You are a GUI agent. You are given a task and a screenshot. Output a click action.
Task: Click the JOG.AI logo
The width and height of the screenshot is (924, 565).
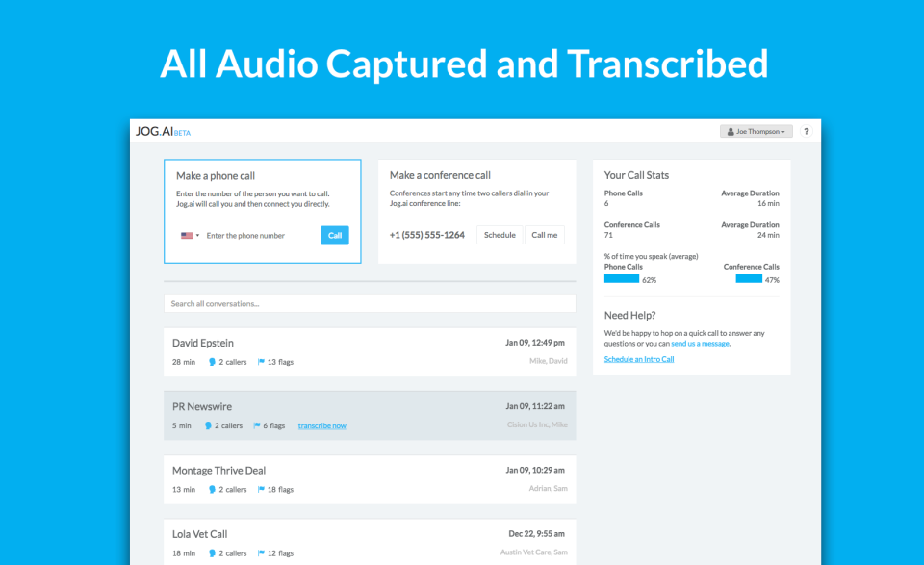[156, 130]
